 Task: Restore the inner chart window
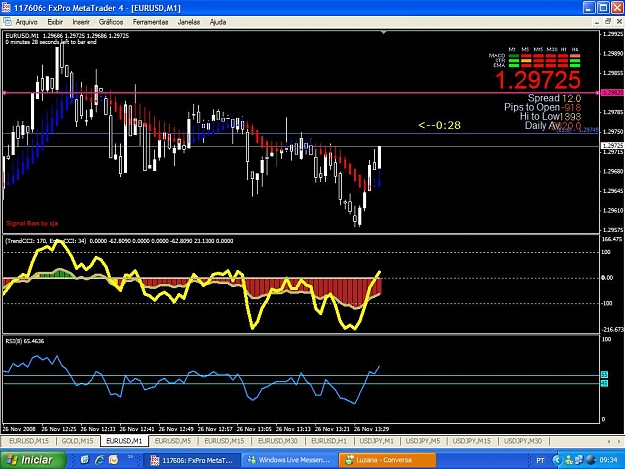(x=608, y=22)
